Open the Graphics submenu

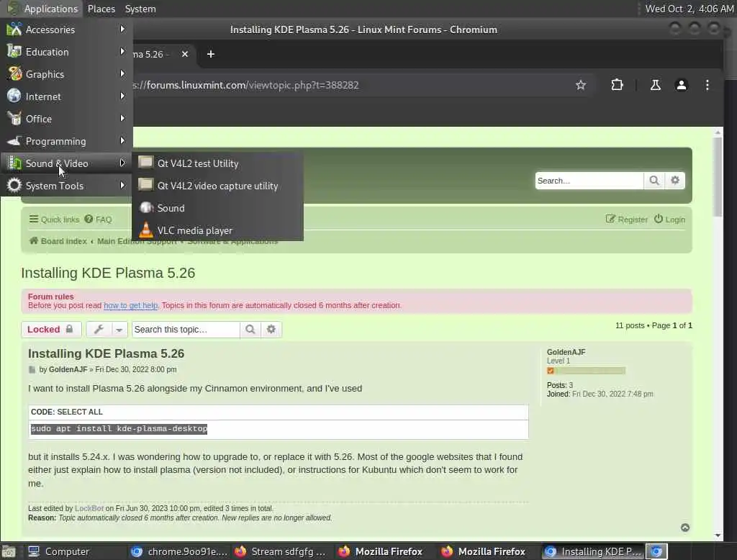[66, 74]
